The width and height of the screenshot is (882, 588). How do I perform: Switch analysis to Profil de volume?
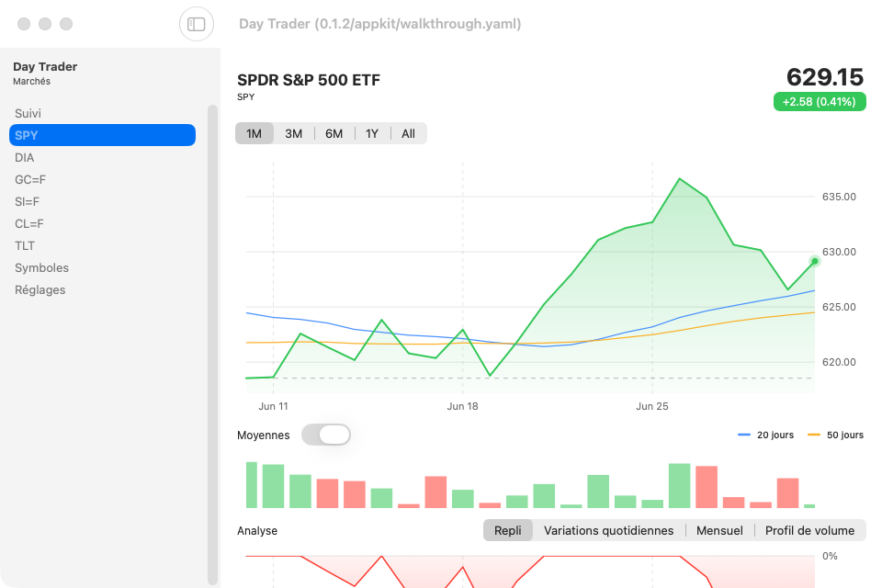coord(809,531)
